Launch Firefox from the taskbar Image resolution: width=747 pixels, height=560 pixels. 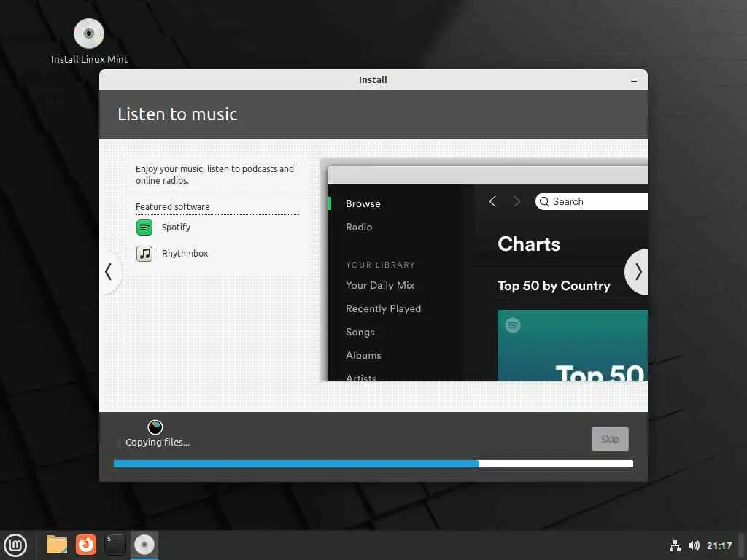pyautogui.click(x=86, y=545)
